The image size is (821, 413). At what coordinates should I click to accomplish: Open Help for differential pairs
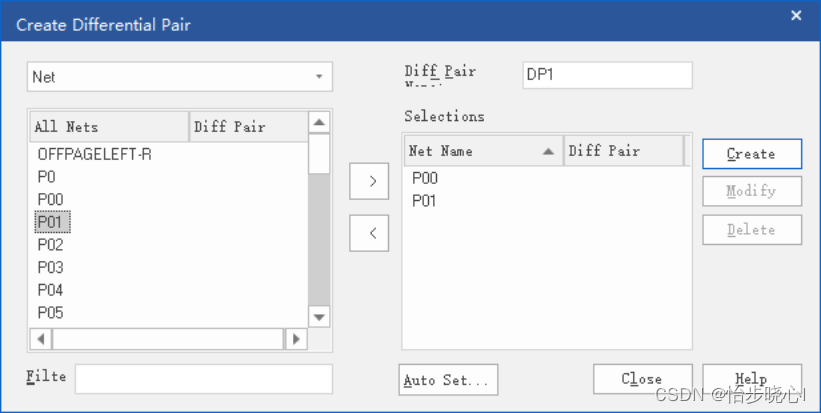(x=751, y=380)
